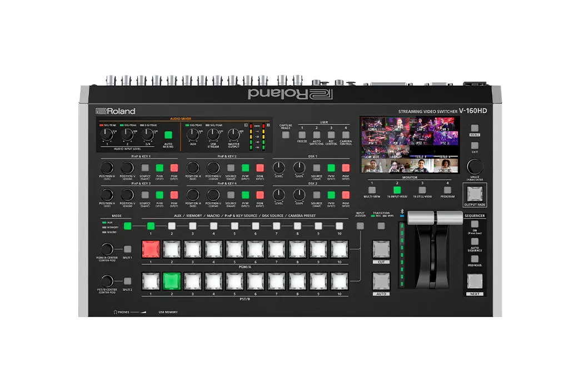Select PGM/A cross-point button 10
The width and height of the screenshot is (569, 392).
(x=340, y=249)
